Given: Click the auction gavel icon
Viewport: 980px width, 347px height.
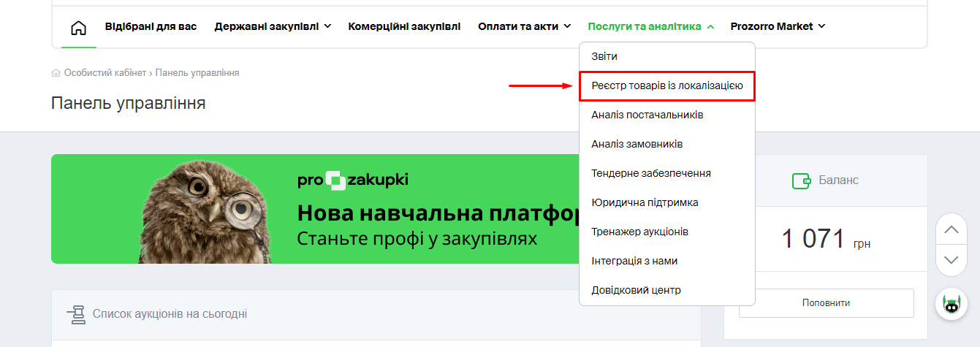Looking at the screenshot, I should pos(75,314).
